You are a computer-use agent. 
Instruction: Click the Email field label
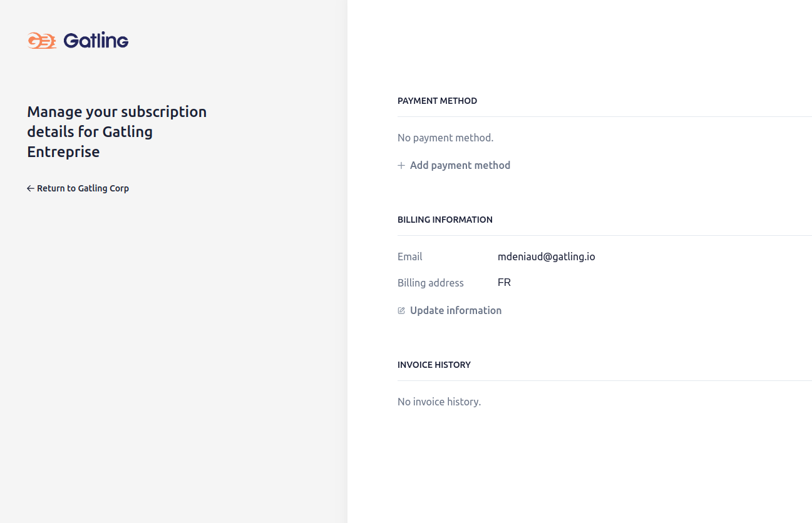click(409, 256)
